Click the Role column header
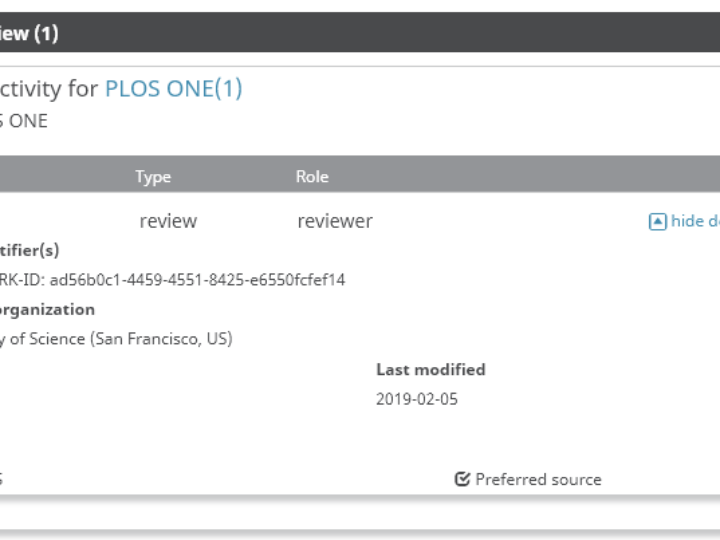Screen dimensions: 720x540 click(312, 177)
